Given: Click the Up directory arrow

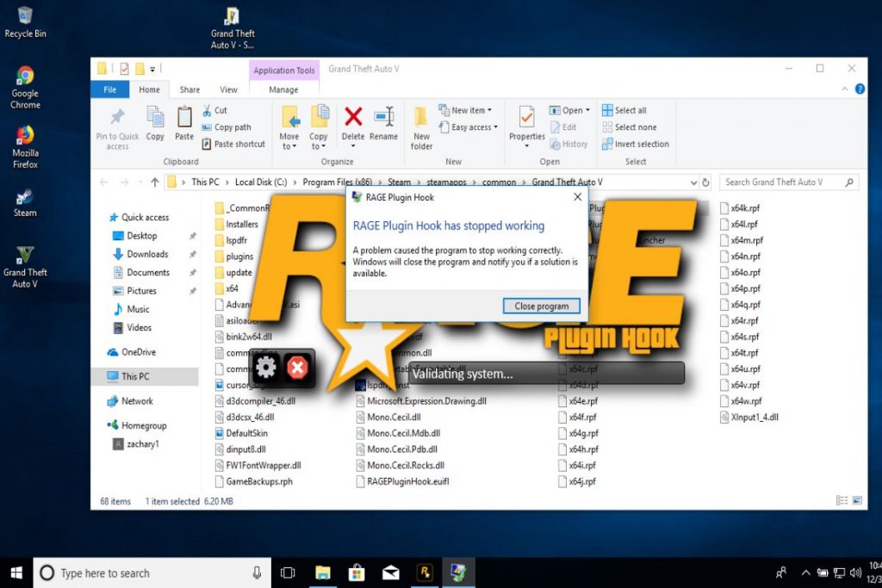Looking at the screenshot, I should [155, 183].
